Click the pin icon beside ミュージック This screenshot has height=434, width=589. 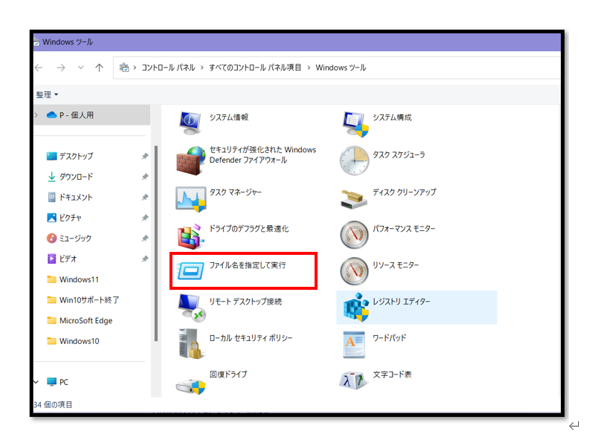tap(145, 238)
